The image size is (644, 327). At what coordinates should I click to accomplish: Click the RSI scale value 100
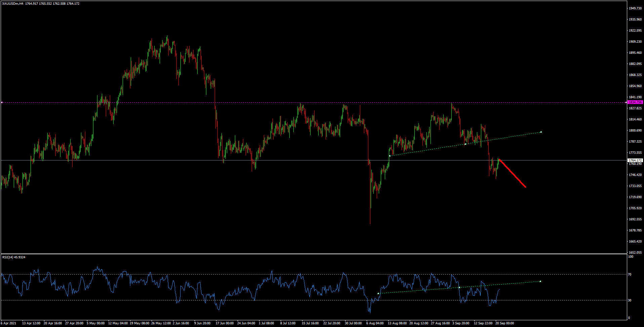(631, 257)
